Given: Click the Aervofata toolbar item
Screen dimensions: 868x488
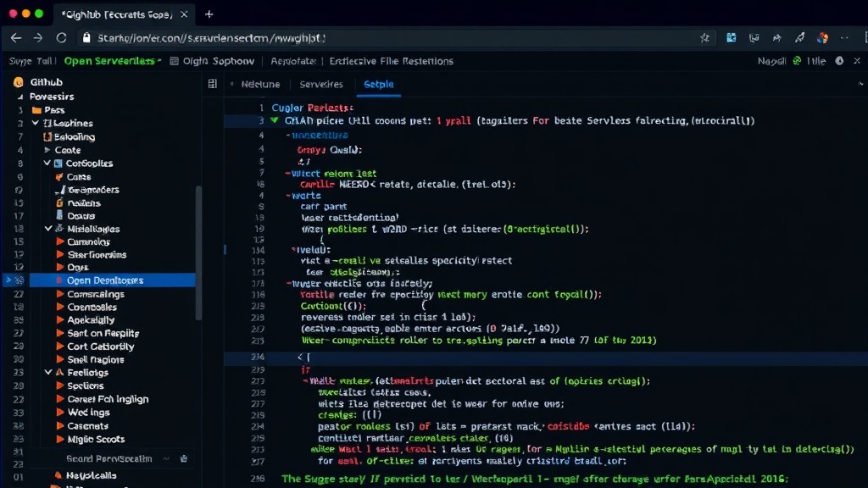Looking at the screenshot, I should (x=292, y=61).
